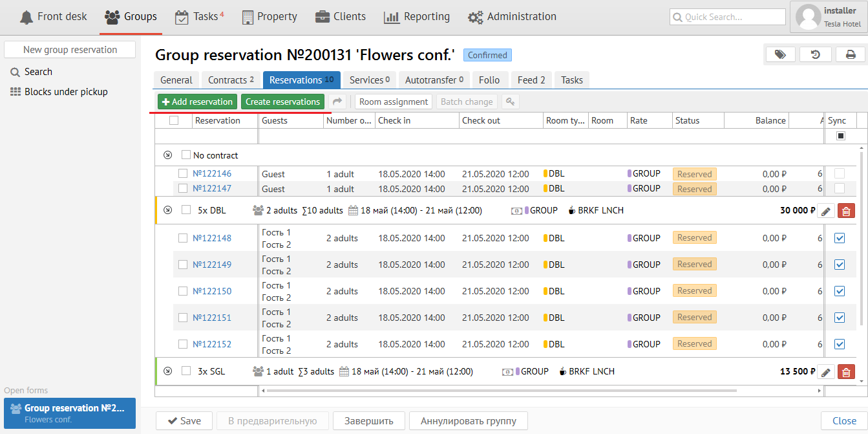Open Blocks under pickup in sidebar

[66, 92]
